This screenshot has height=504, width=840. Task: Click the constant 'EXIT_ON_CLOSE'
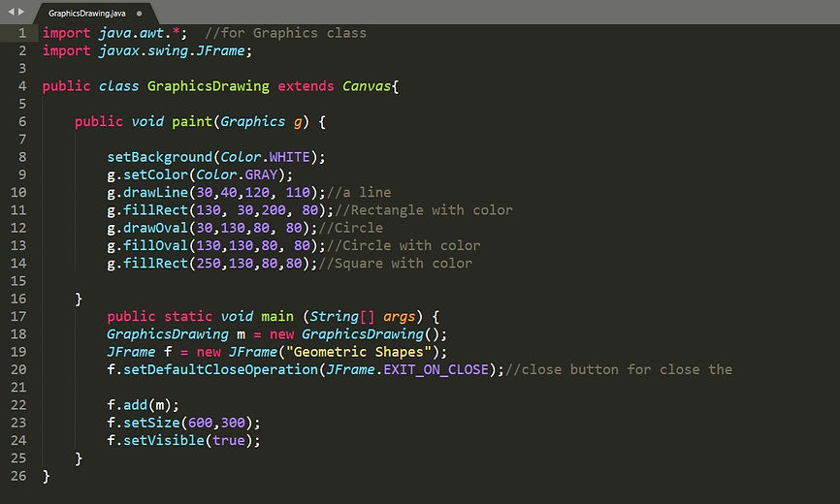[x=436, y=369]
